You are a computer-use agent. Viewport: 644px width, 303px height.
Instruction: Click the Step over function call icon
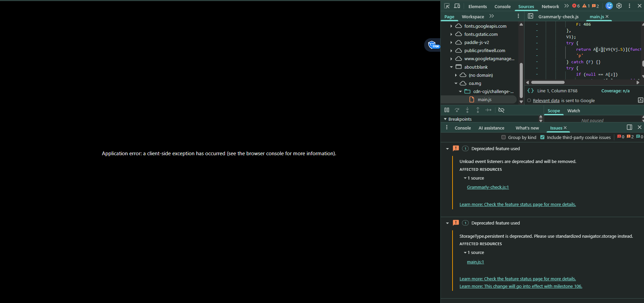pos(457,110)
